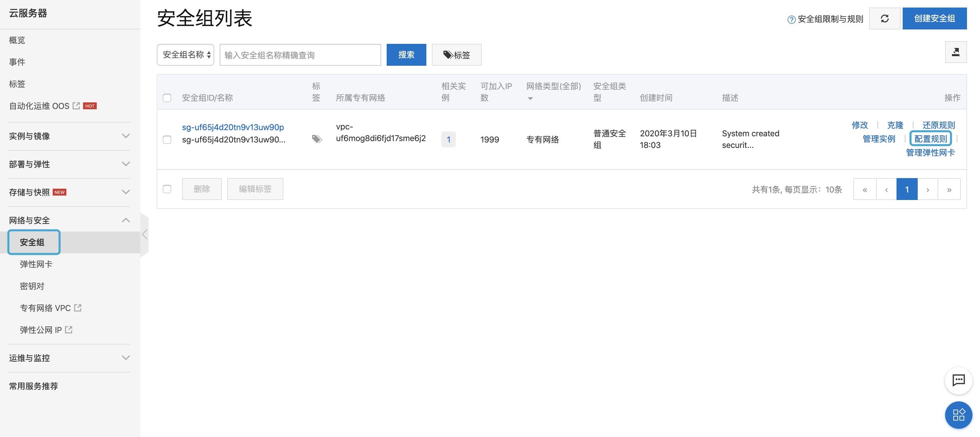Click the help icon for 安全组限制与规则
Image resolution: width=980 pixels, height=437 pixels.
[791, 20]
